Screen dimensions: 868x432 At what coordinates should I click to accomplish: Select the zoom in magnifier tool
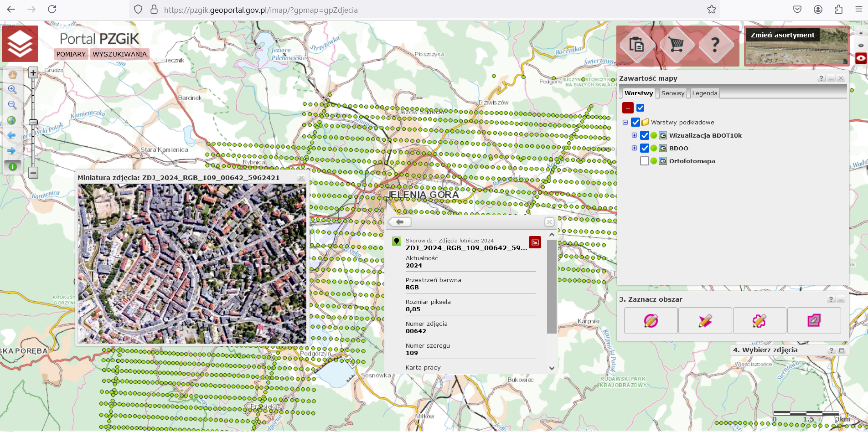12,90
